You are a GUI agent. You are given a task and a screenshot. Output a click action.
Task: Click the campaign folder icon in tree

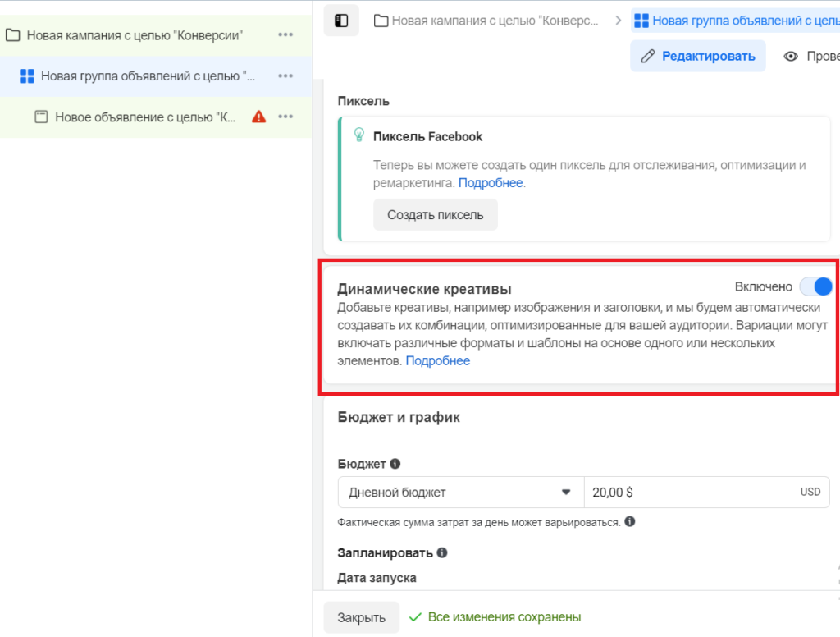12,35
